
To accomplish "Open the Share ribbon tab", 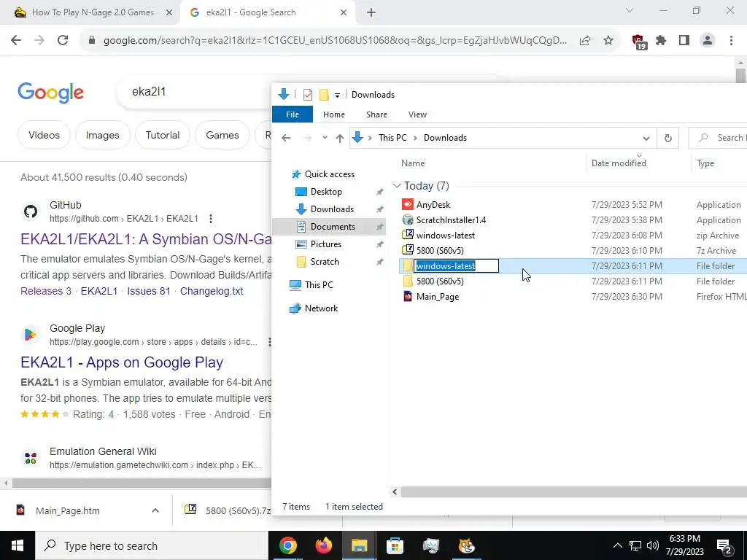I will tap(376, 114).
